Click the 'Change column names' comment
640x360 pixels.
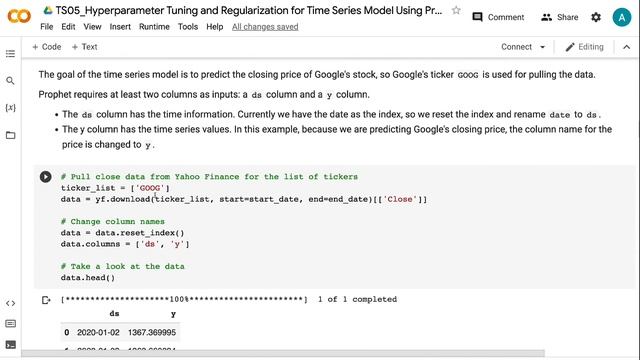click(113, 222)
